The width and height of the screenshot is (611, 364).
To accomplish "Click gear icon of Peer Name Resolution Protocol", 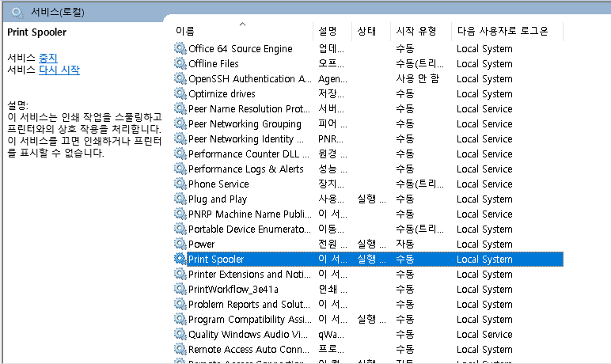I will pos(180,108).
